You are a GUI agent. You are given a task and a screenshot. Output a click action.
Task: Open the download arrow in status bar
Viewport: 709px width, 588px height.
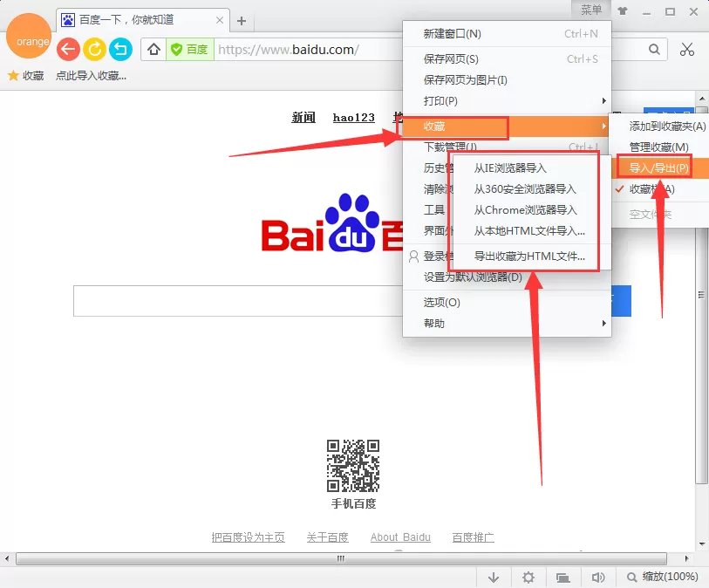[494, 578]
